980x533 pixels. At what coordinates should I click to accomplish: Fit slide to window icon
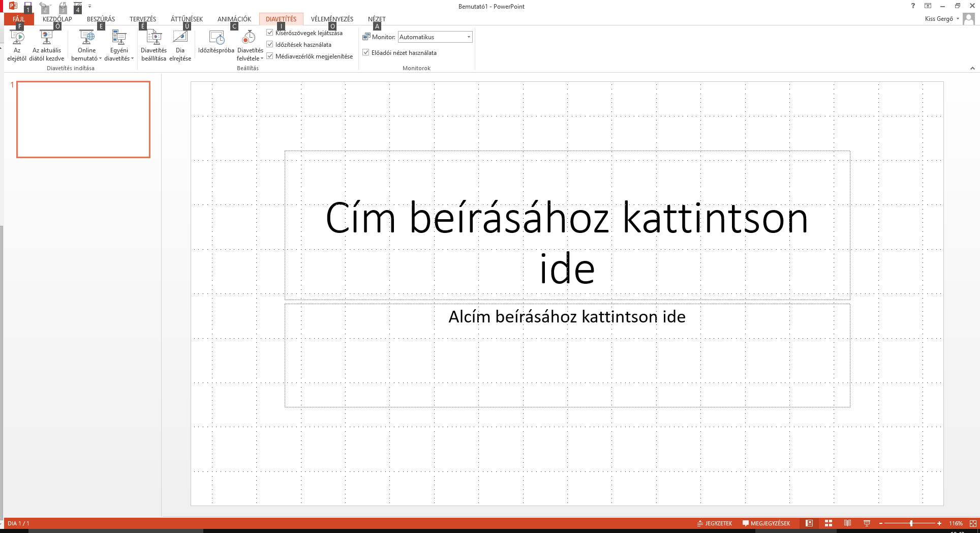point(973,523)
